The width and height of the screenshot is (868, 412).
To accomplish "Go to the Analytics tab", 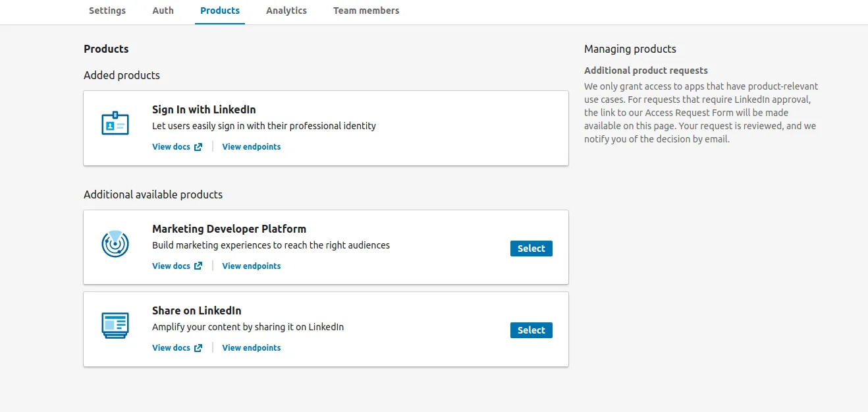I will pos(286,11).
